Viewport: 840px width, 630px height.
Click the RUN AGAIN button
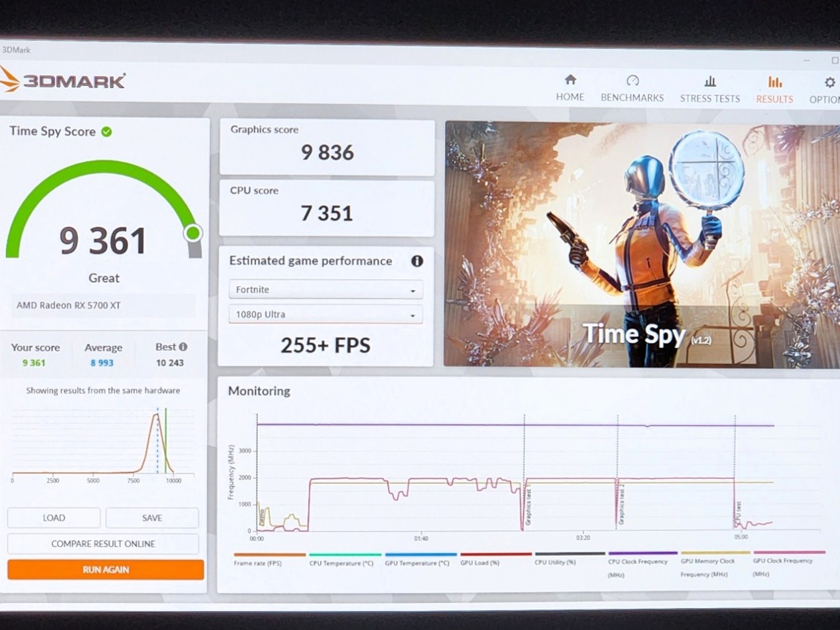pos(105,570)
